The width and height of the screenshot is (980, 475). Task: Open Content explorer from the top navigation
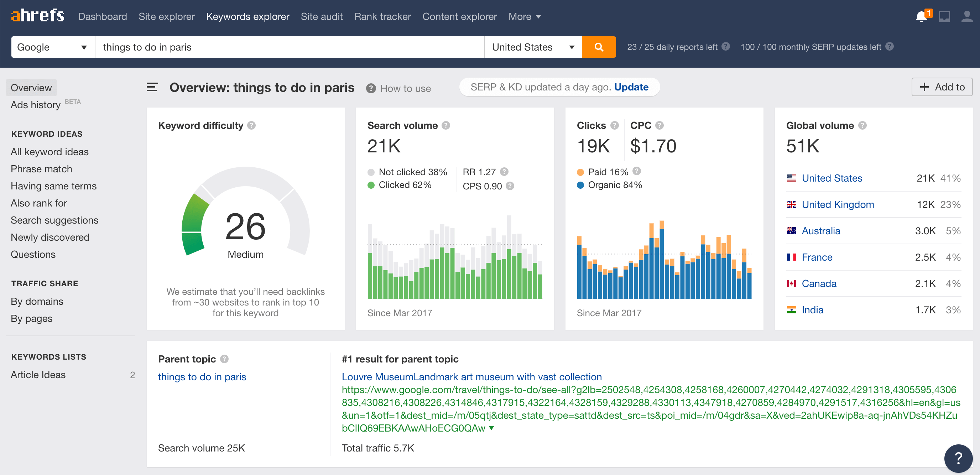click(x=460, y=16)
